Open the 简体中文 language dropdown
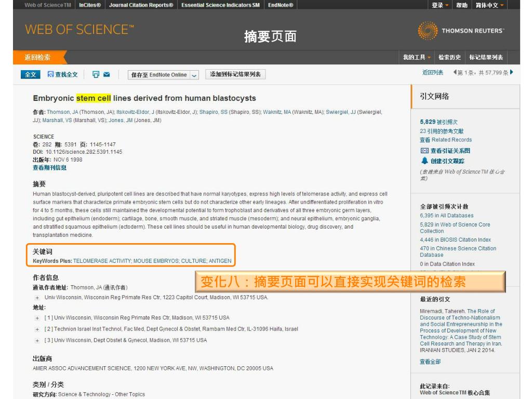 pos(489,5)
